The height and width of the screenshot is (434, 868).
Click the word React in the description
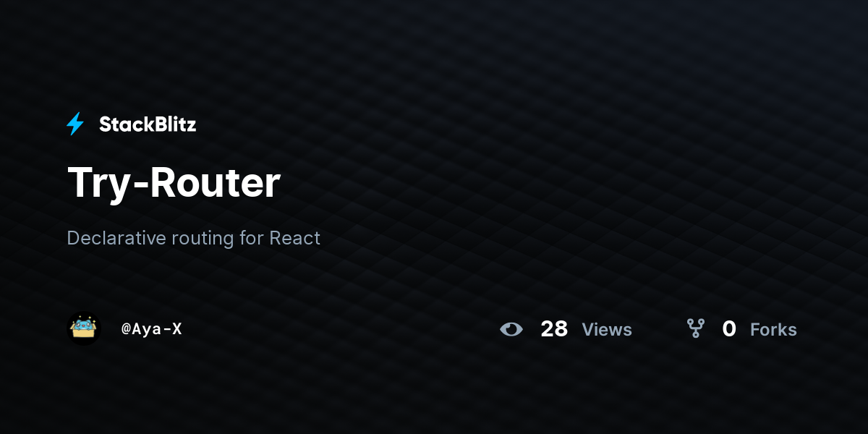(x=294, y=238)
